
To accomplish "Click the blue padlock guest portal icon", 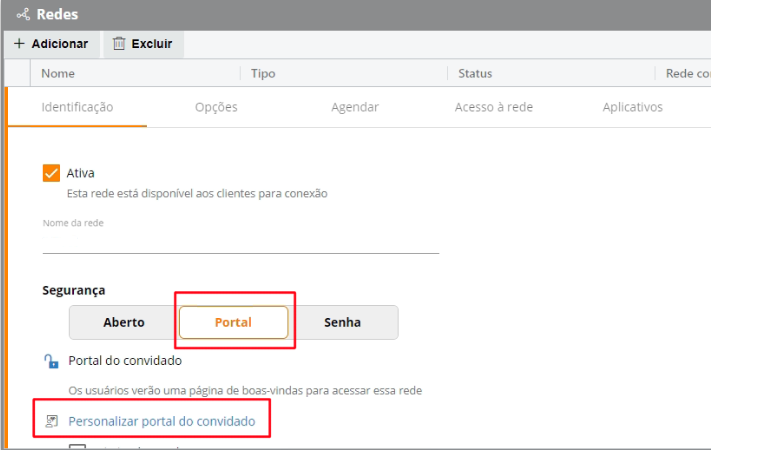I will click(x=51, y=361).
